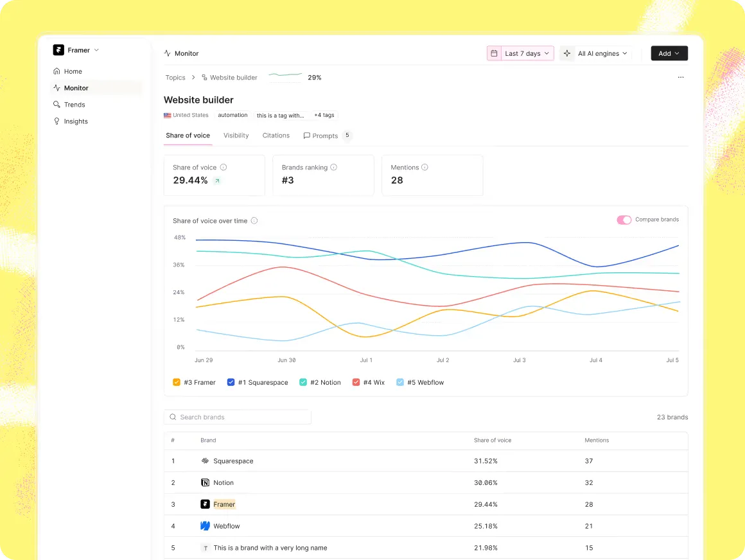The height and width of the screenshot is (560, 745).
Task: Uncheck the #1 Squarespace legend checkbox
Action: [231, 382]
